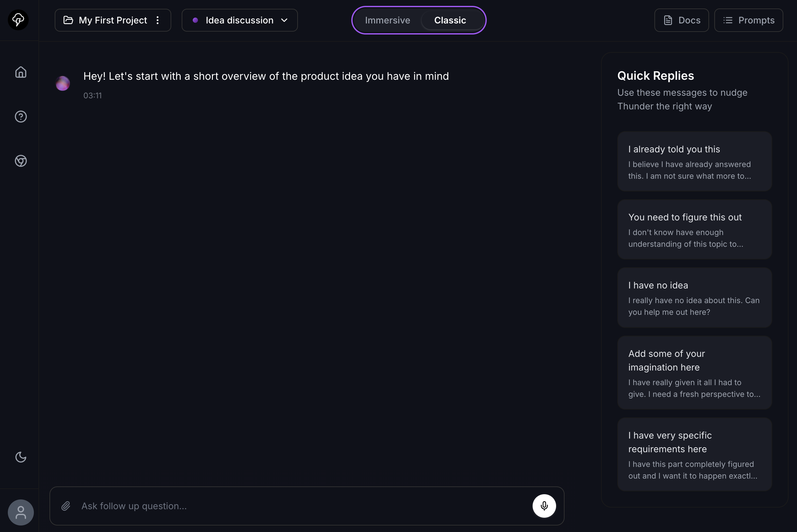Click the Thunder lightning logo icon

coord(18,20)
